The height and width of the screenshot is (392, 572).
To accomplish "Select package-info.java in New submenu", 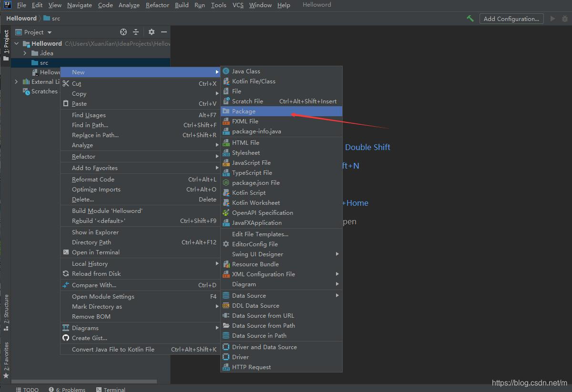I will [x=281, y=131].
